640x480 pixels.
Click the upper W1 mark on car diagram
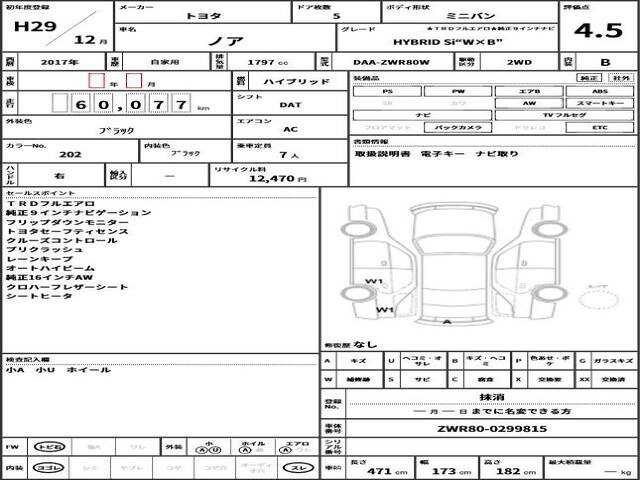point(375,281)
